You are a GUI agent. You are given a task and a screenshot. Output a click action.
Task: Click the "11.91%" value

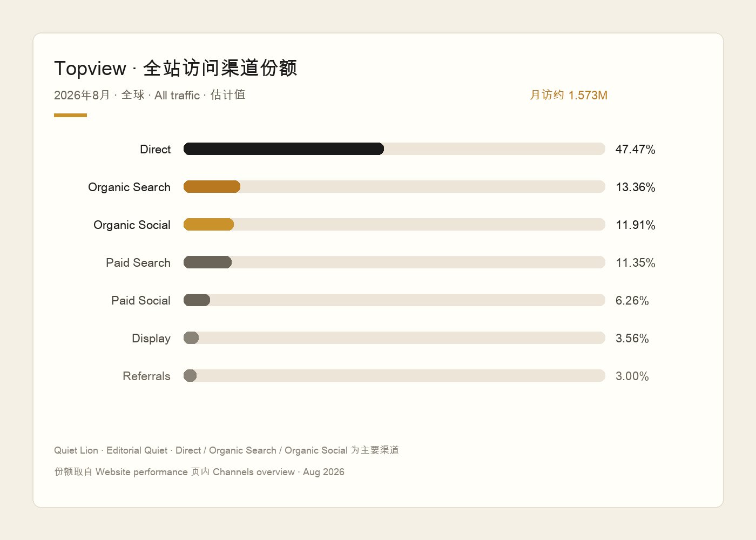tap(636, 225)
